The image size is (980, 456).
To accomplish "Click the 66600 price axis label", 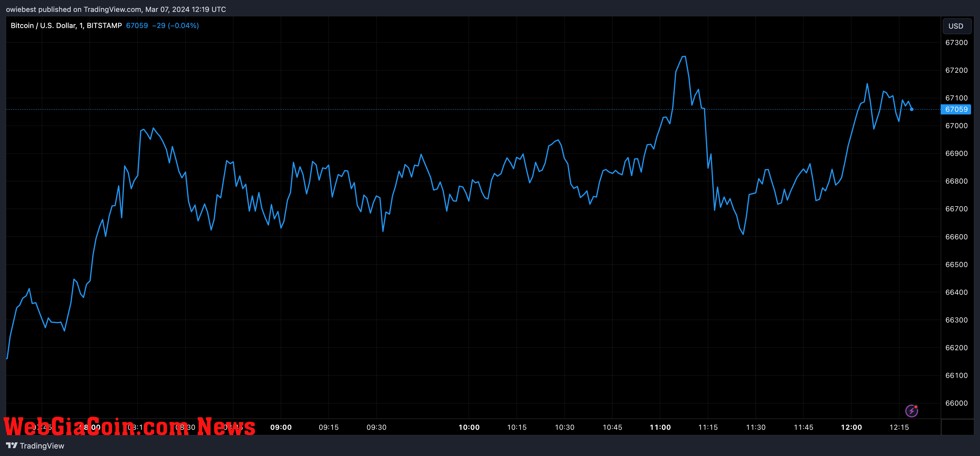I will click(956, 237).
